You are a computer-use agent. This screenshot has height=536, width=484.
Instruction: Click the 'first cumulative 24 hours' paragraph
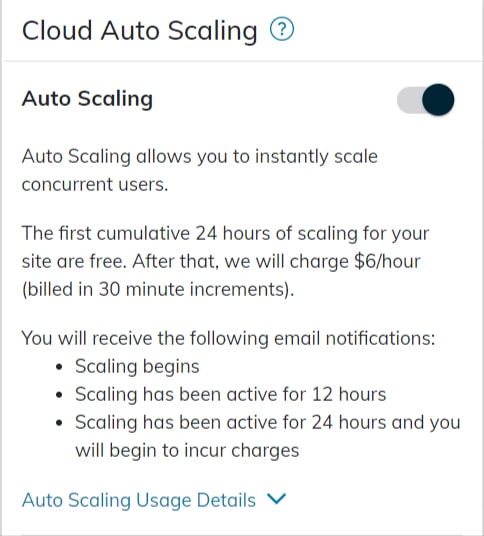[x=226, y=261]
